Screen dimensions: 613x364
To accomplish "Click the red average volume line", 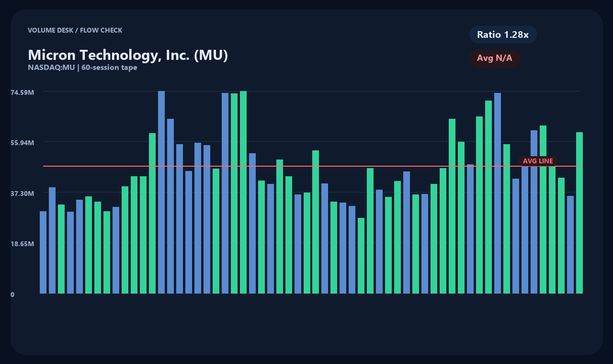I will click(311, 166).
